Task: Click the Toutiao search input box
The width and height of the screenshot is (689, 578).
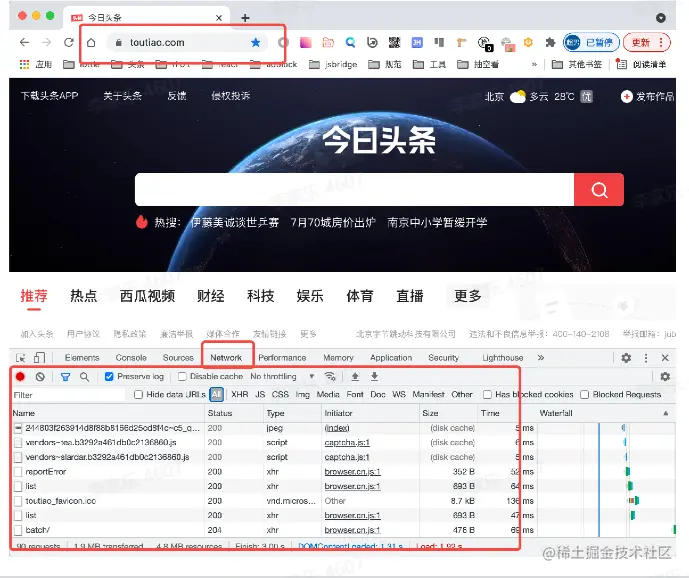Action: (354, 189)
